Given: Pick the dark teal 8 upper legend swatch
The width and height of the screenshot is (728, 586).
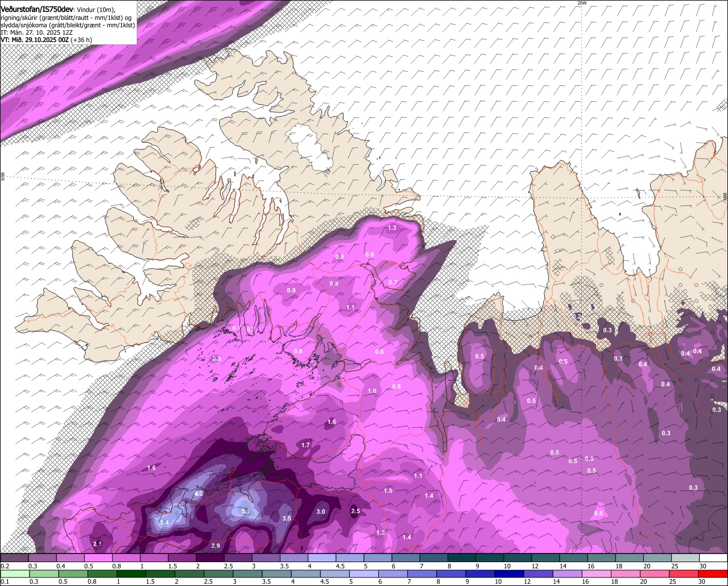Looking at the screenshot, I should (x=462, y=558).
